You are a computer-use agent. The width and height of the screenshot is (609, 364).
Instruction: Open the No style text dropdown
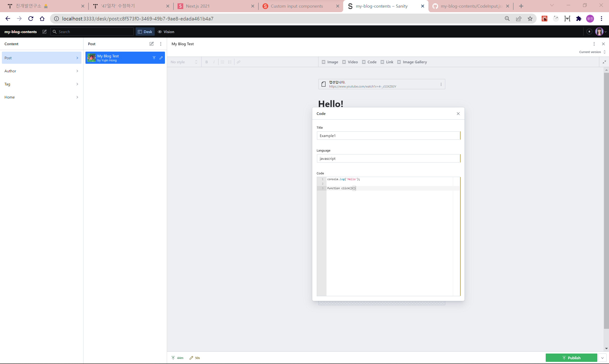[x=184, y=62]
